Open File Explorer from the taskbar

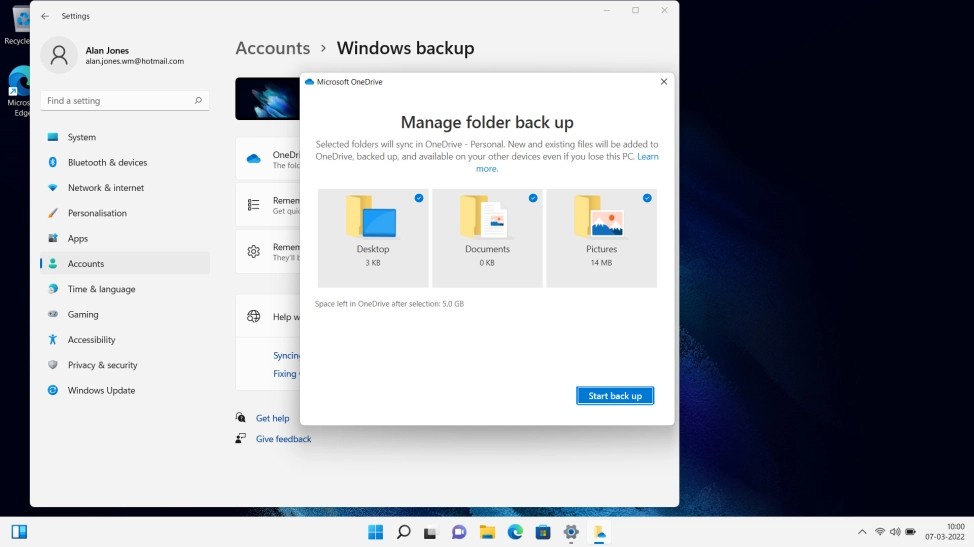(x=487, y=532)
